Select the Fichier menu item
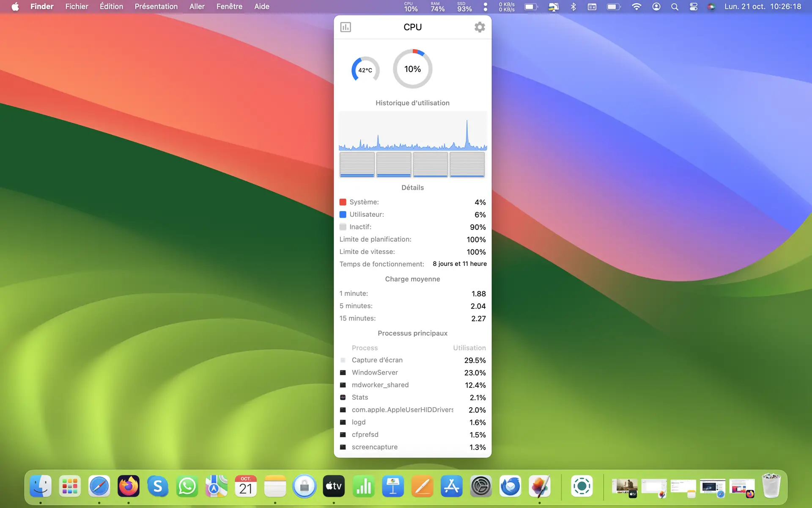The height and width of the screenshot is (508, 812). tap(77, 6)
